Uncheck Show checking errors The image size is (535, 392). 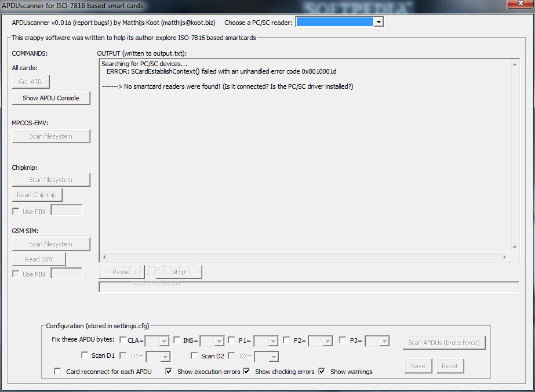point(246,371)
